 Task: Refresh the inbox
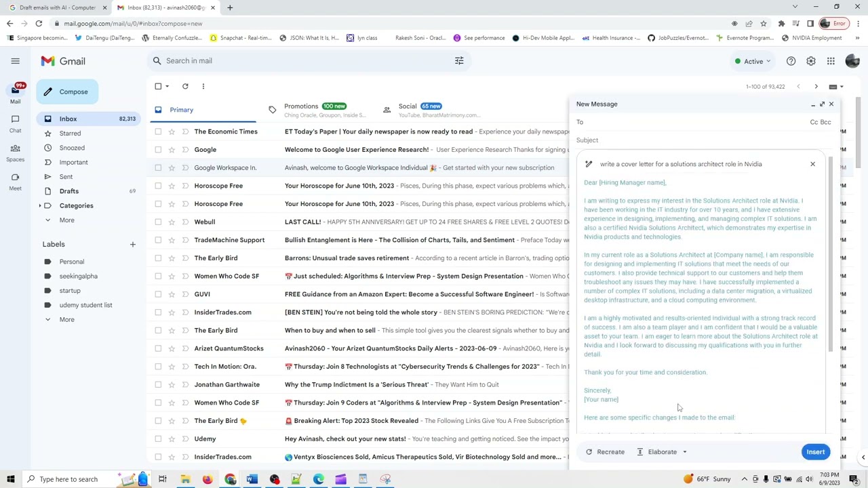coord(185,86)
